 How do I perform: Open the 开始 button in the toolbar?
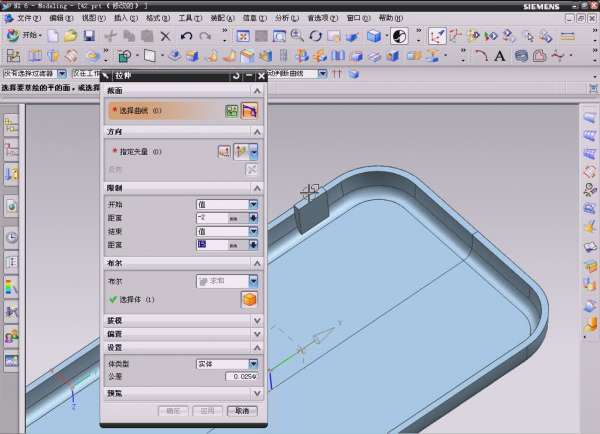click(x=28, y=36)
